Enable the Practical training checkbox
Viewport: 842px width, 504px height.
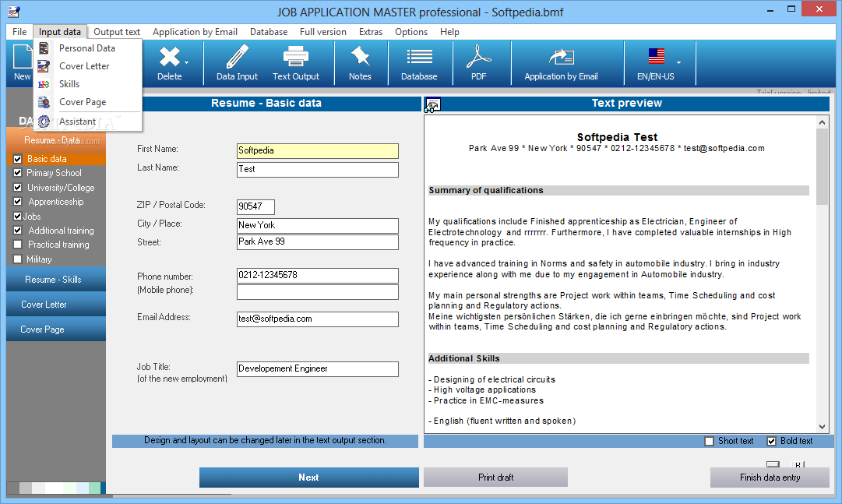click(18, 245)
